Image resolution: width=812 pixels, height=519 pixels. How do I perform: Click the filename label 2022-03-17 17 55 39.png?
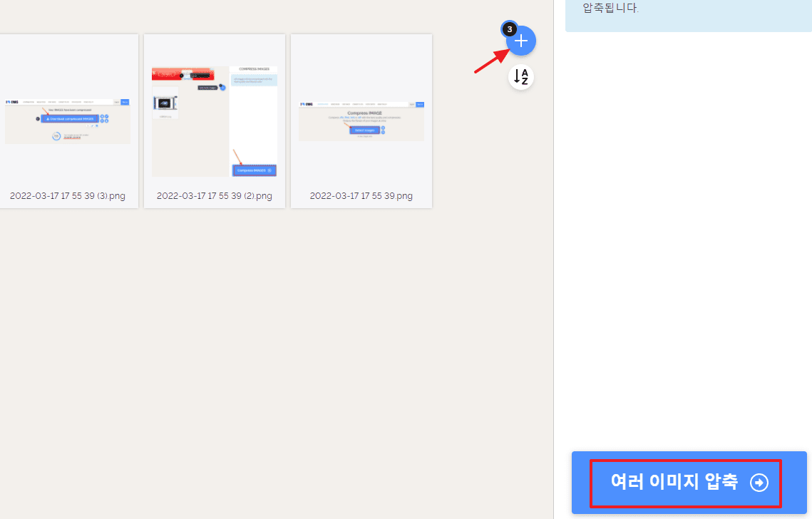click(361, 196)
